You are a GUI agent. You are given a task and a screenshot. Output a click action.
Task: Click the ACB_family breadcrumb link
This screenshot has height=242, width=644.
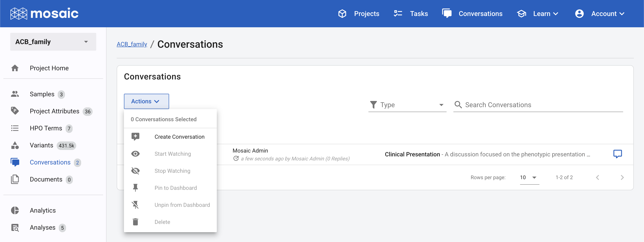[132, 44]
